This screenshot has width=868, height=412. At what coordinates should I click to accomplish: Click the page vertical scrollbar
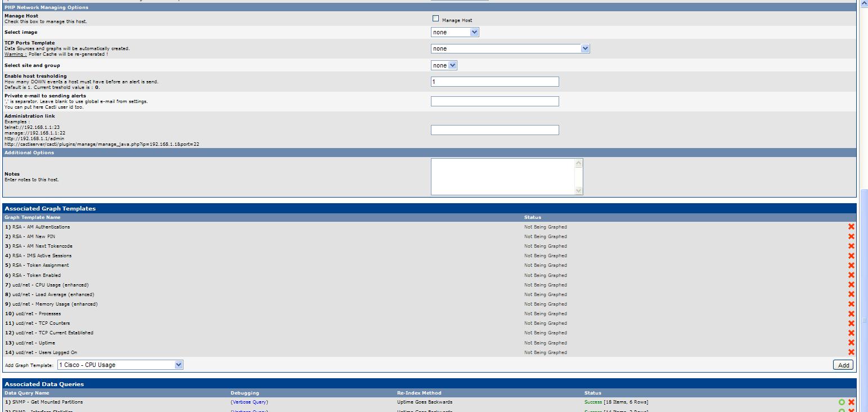point(863,206)
